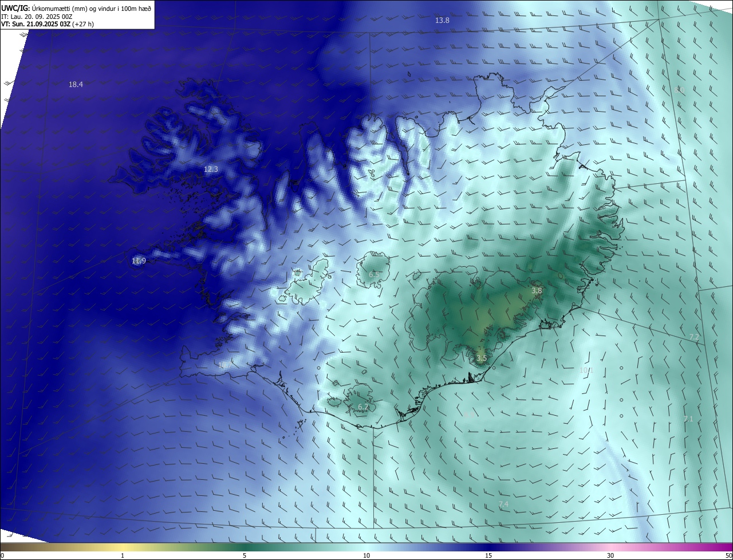Click the 'UWC/IG: Úrkomumætti (mm)' title line
The width and height of the screenshot is (733, 560).
76,8
